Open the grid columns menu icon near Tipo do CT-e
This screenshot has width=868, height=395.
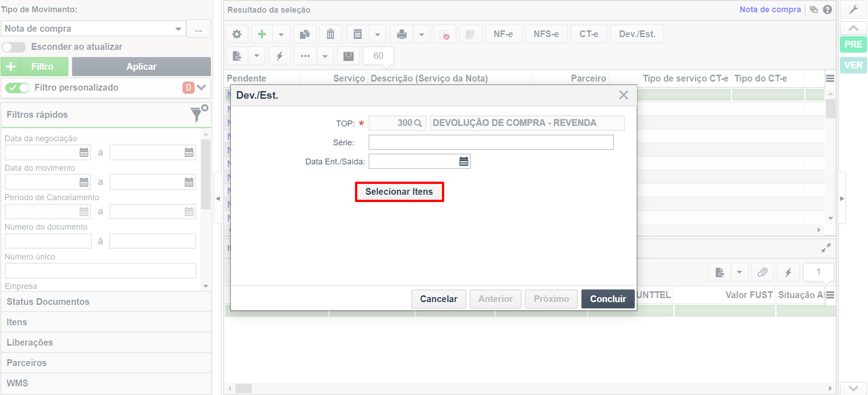(x=830, y=78)
